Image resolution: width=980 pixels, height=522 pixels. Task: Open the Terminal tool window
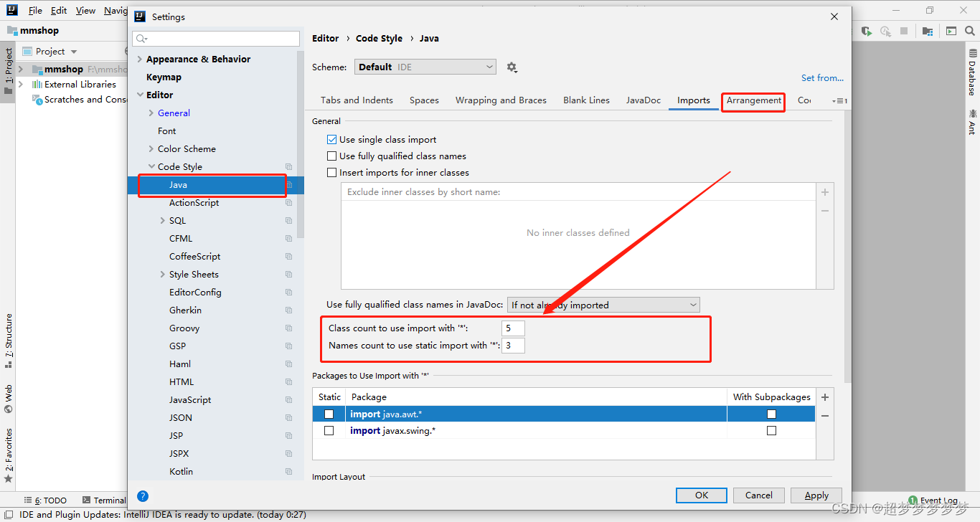tap(105, 500)
